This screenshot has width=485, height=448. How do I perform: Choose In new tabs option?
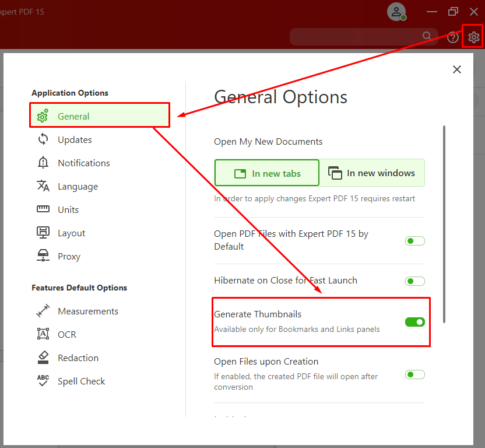tap(266, 173)
